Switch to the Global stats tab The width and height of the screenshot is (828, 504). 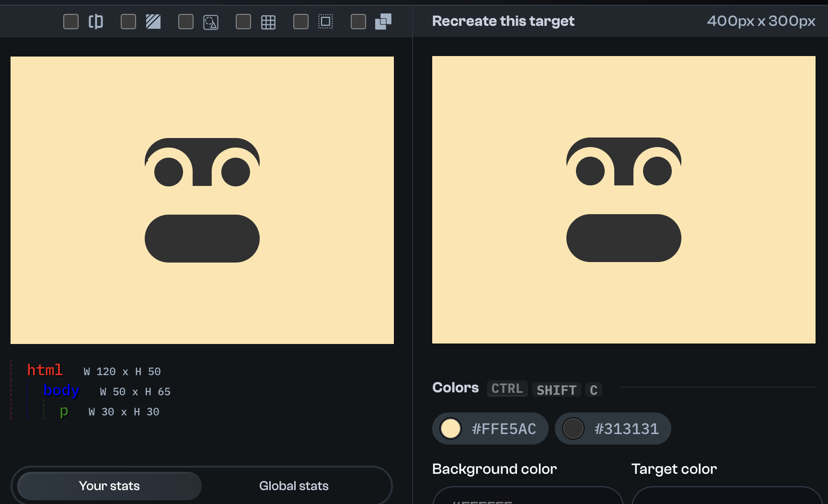(x=294, y=485)
